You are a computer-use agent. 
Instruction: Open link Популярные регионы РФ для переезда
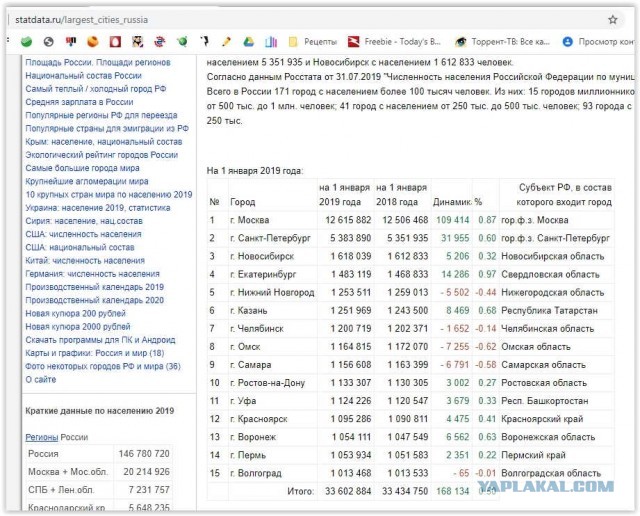(x=101, y=115)
